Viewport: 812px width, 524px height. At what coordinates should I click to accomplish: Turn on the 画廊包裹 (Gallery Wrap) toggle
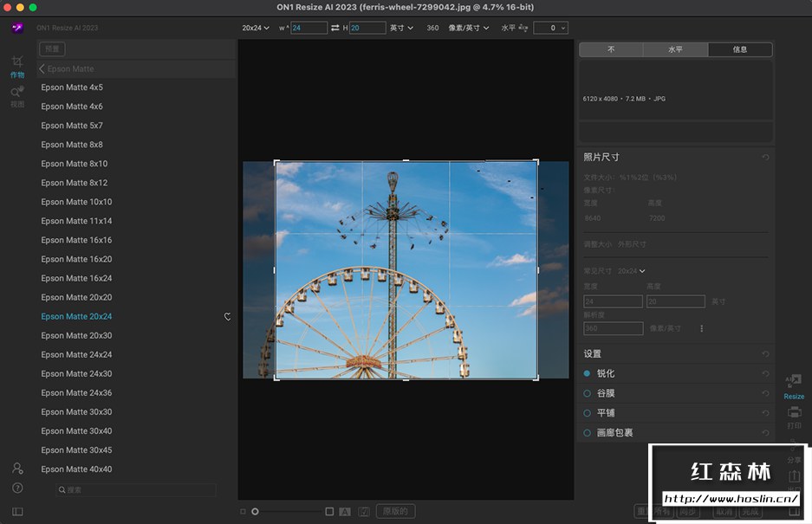click(588, 433)
